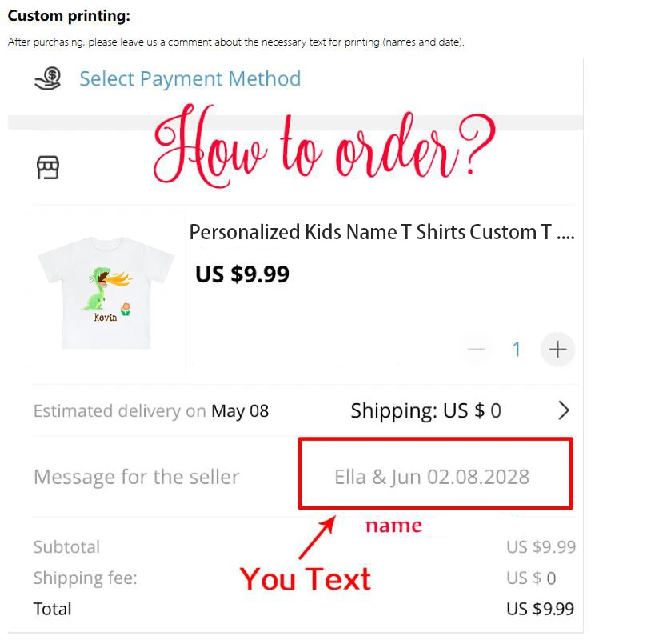Viewport: 655px width, 644px height.
Task: Click the Shipping fee label
Action: (86, 578)
